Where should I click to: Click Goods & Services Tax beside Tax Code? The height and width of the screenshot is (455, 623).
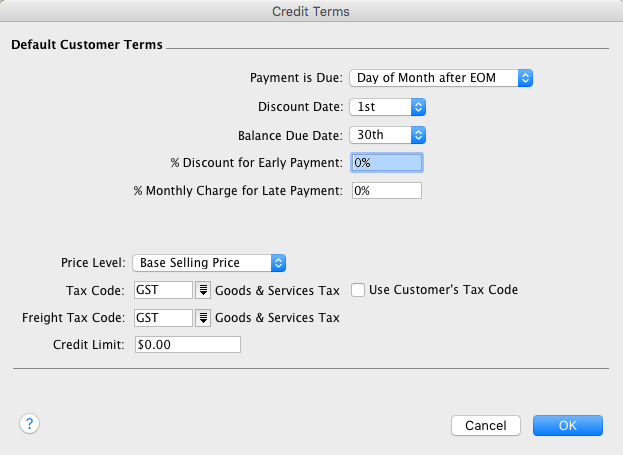point(277,290)
